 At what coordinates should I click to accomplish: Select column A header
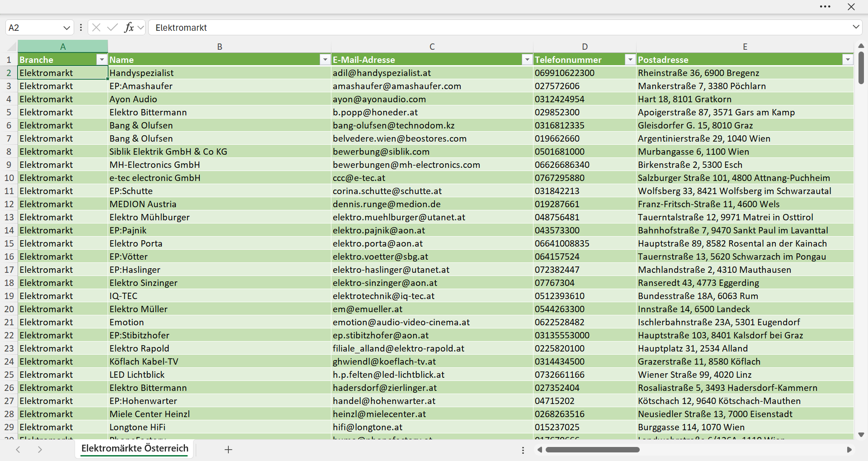click(x=63, y=47)
